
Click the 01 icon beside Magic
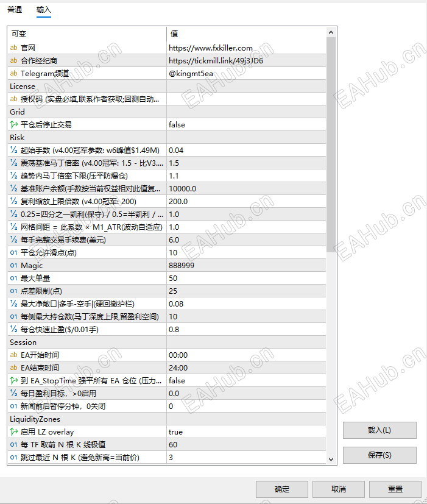pos(13,266)
